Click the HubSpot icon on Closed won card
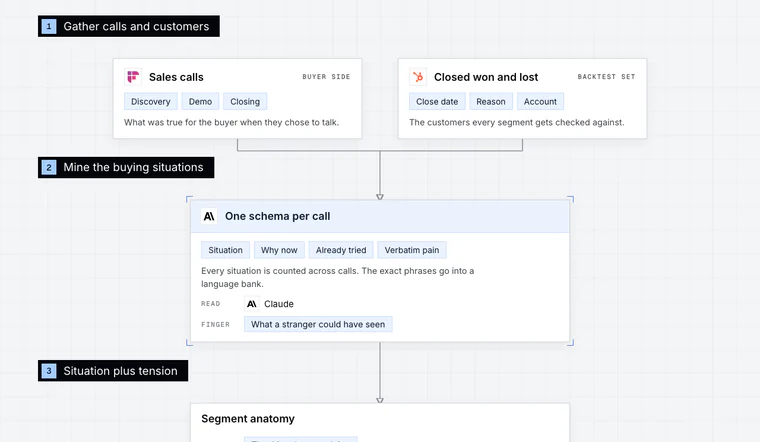 click(x=418, y=77)
